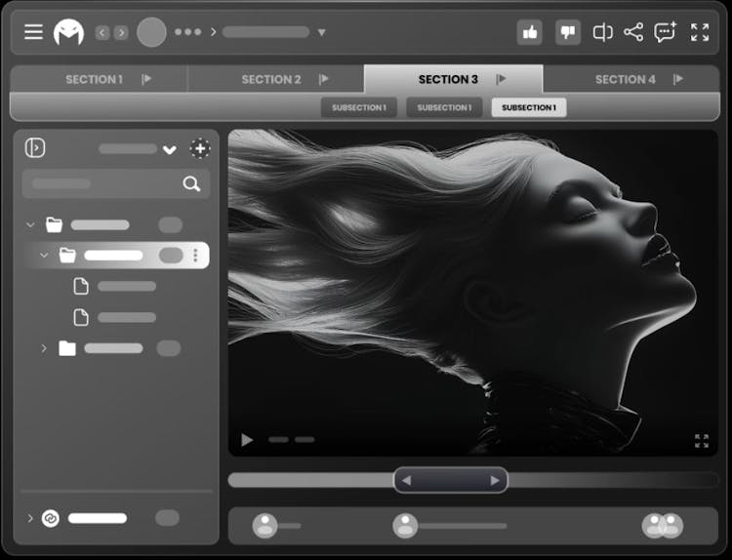Image resolution: width=732 pixels, height=560 pixels.
Task: Click the search magnifier icon
Action: click(x=191, y=183)
